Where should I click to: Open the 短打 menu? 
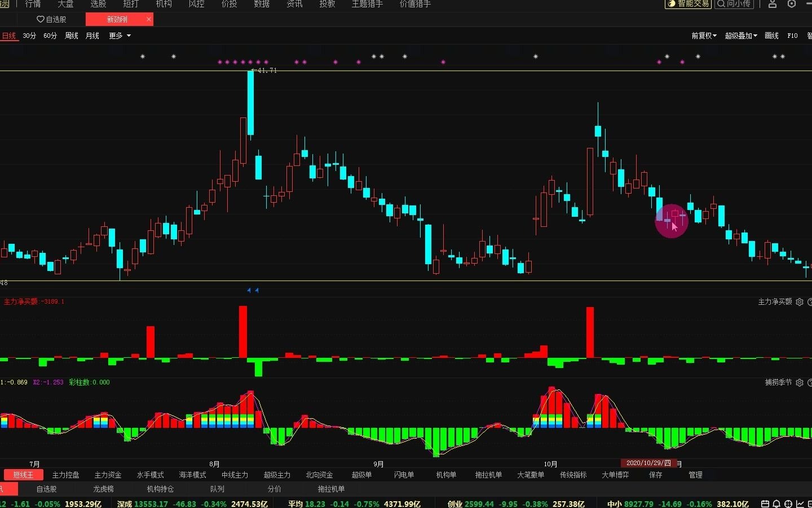[x=131, y=4]
